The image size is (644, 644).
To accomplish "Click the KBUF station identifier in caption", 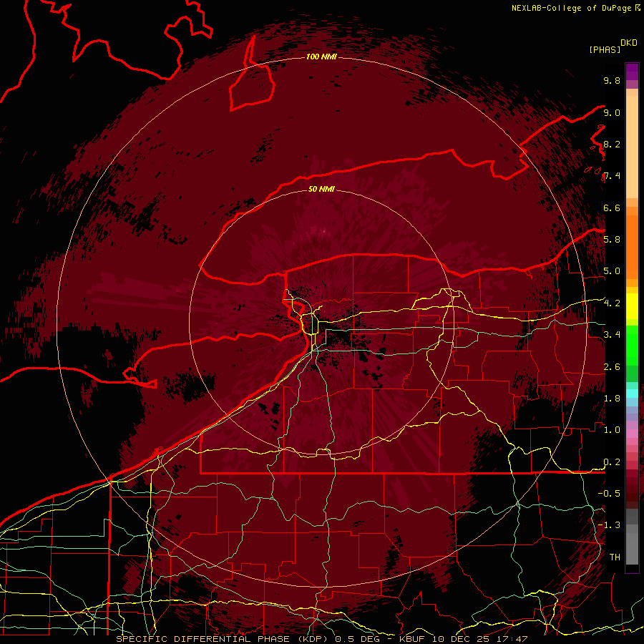I will click(414, 639).
